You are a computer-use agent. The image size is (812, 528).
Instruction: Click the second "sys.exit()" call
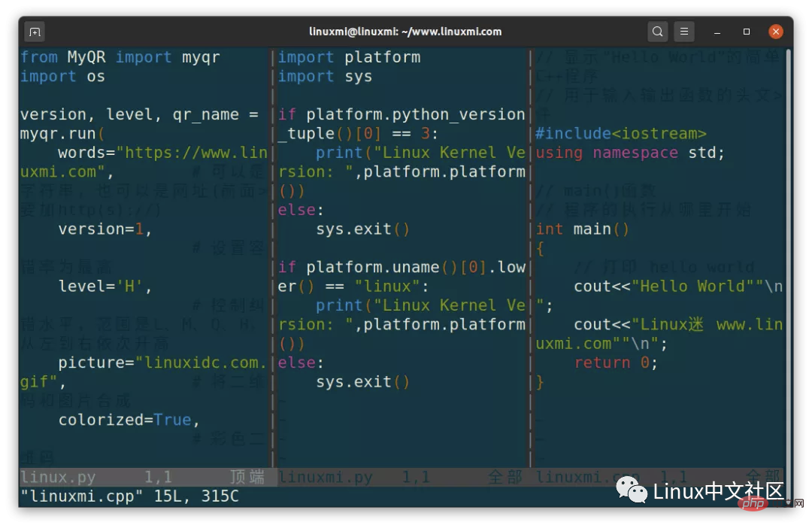coord(363,382)
